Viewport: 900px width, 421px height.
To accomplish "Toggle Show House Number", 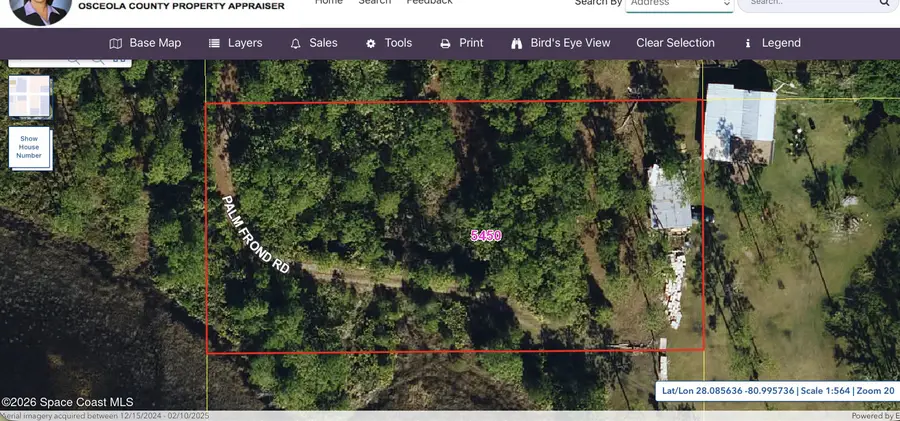I will (x=29, y=147).
